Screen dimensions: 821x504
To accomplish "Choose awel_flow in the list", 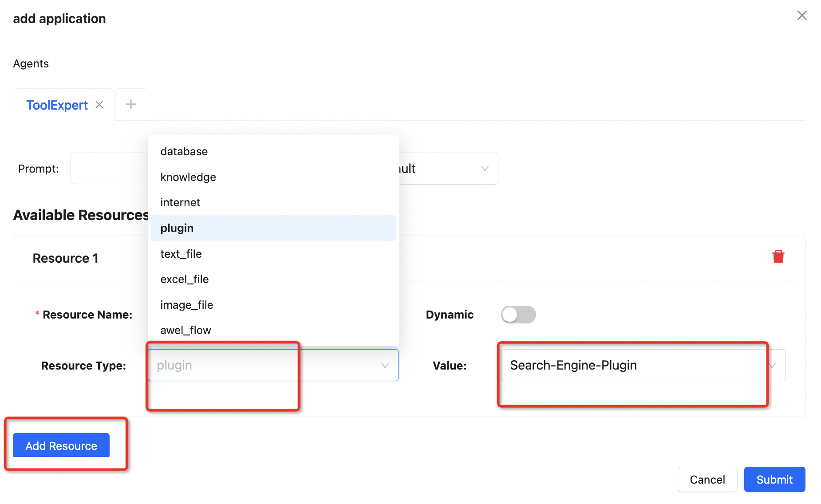I will pos(186,331).
